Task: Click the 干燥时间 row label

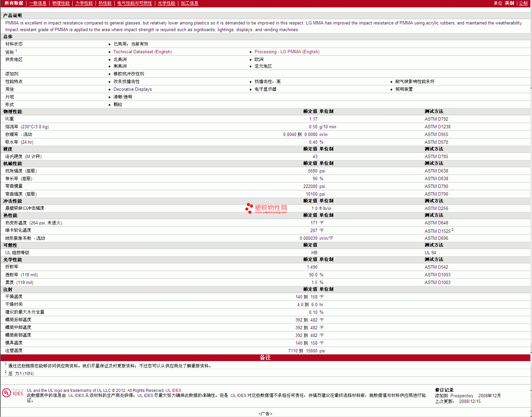Action: click(14, 304)
